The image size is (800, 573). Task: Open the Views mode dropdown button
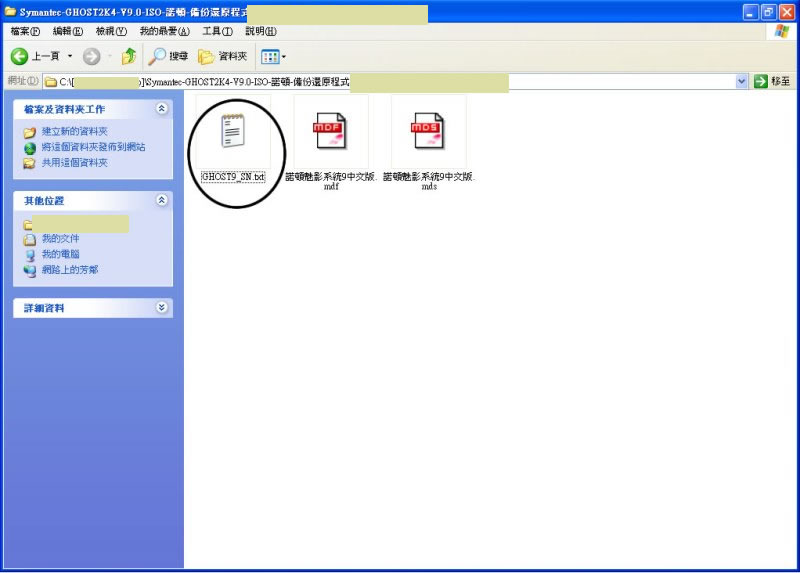273,56
